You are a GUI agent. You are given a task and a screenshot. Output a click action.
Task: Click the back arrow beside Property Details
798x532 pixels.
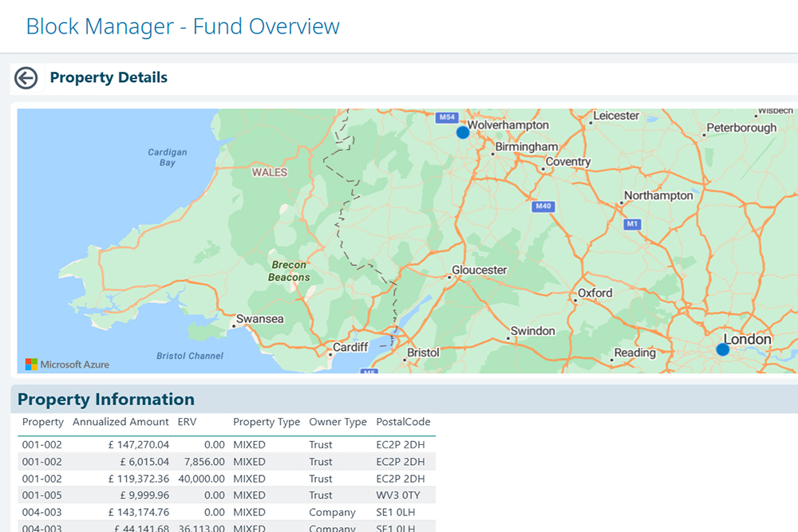coord(26,78)
